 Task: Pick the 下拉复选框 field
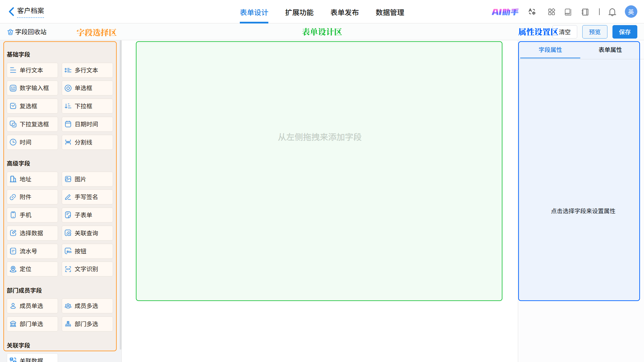[32, 124]
